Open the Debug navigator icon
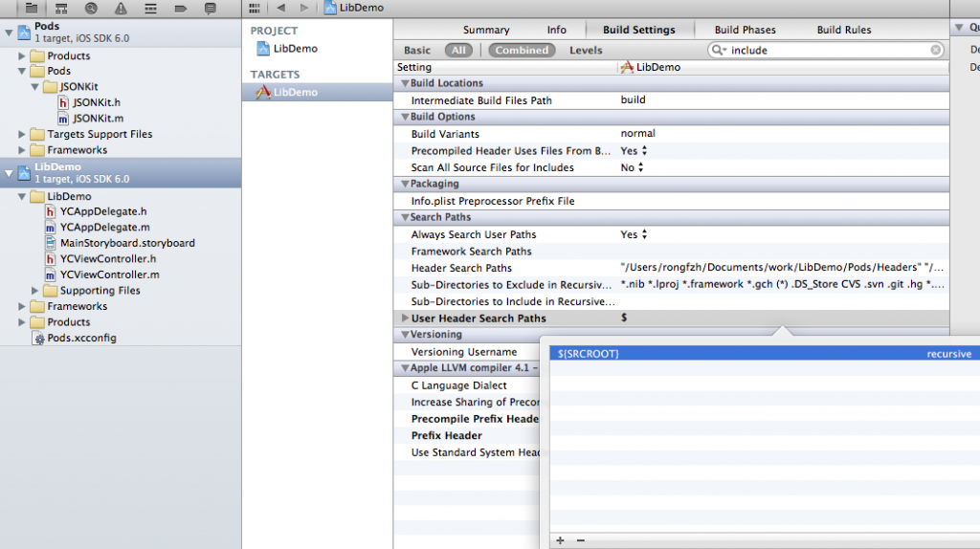The width and height of the screenshot is (980, 549). coord(150,8)
